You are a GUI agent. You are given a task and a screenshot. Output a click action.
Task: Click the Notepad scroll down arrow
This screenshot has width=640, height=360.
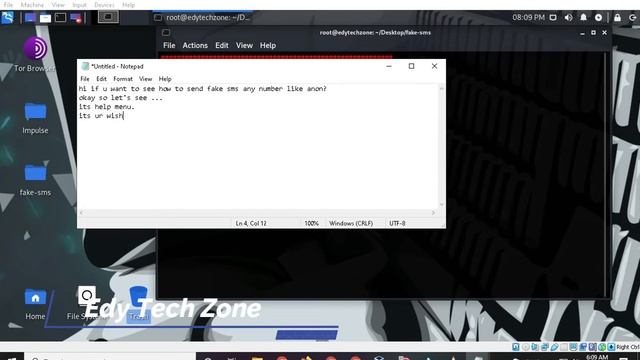point(441,205)
